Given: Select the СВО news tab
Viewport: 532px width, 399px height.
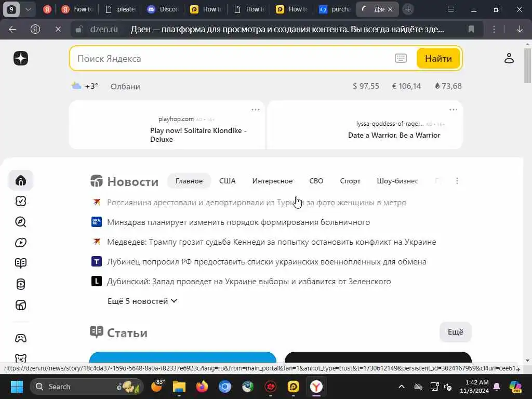Looking at the screenshot, I should coord(316,181).
